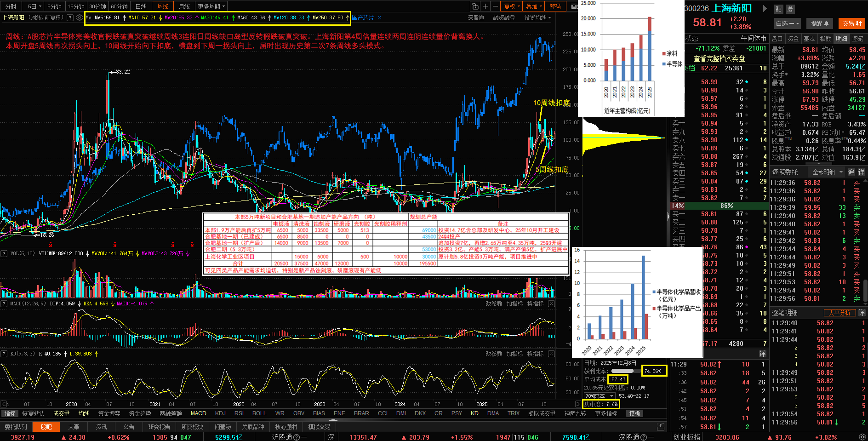
Task: Expand the 更多周期 dropdown
Action: [x=211, y=6]
